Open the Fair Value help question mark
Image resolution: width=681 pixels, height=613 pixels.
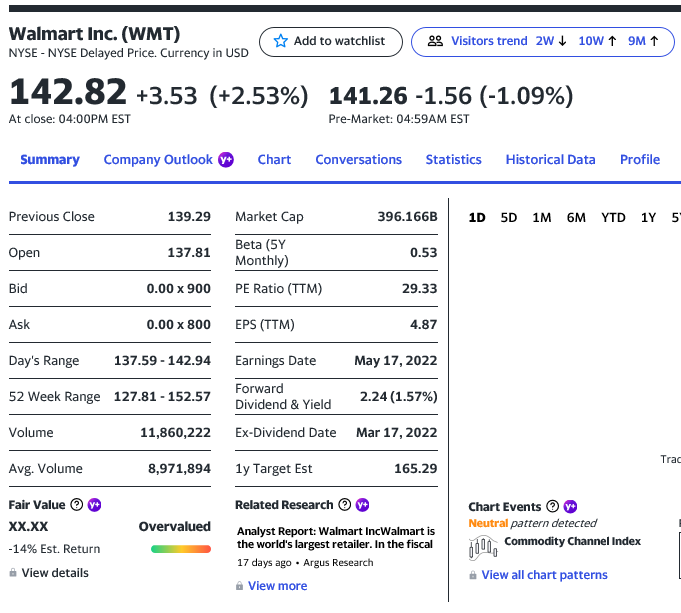76,505
